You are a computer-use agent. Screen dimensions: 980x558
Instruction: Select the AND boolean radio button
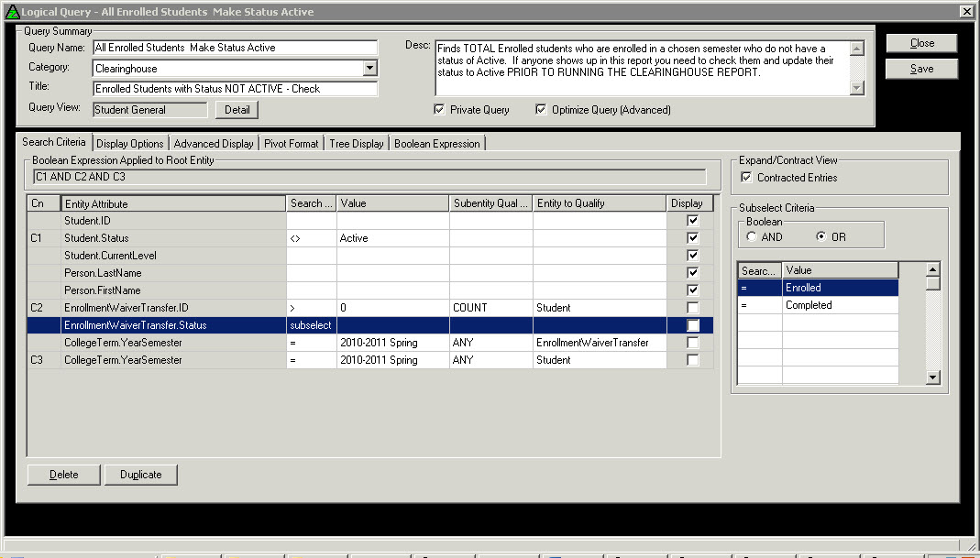(753, 237)
